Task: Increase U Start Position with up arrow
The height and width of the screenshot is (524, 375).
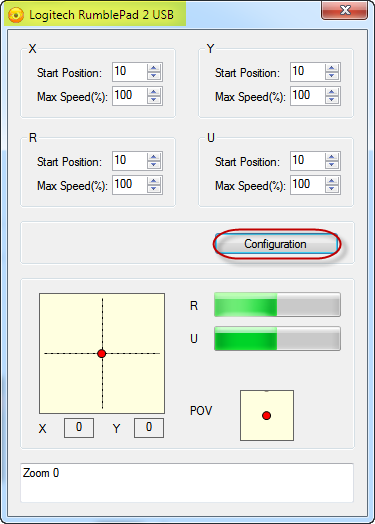Action: point(332,157)
